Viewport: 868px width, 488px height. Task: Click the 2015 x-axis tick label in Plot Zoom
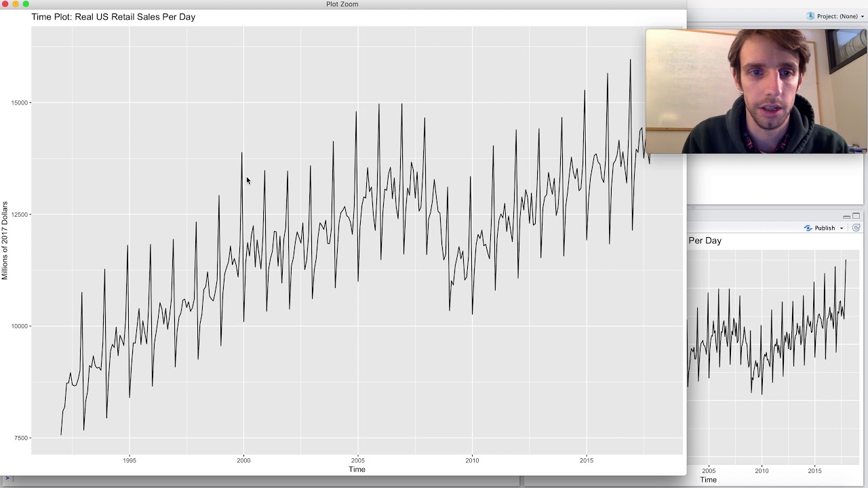(586, 460)
